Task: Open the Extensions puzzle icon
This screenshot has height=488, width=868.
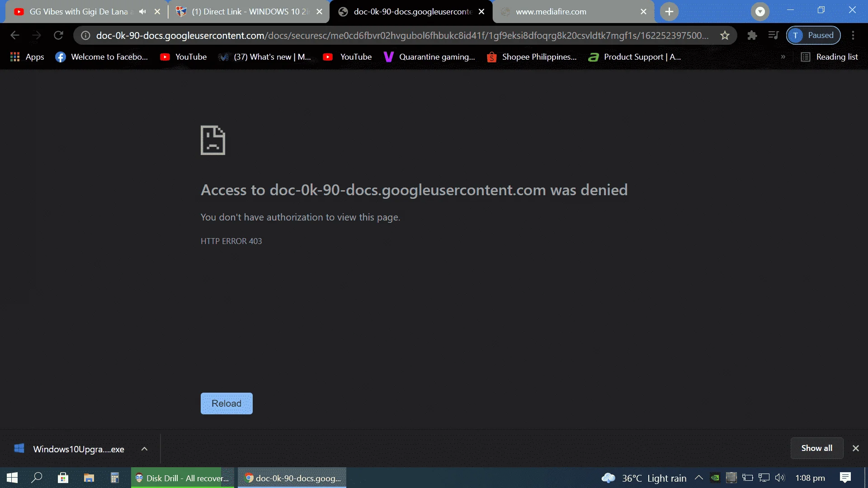Action: 752,35
